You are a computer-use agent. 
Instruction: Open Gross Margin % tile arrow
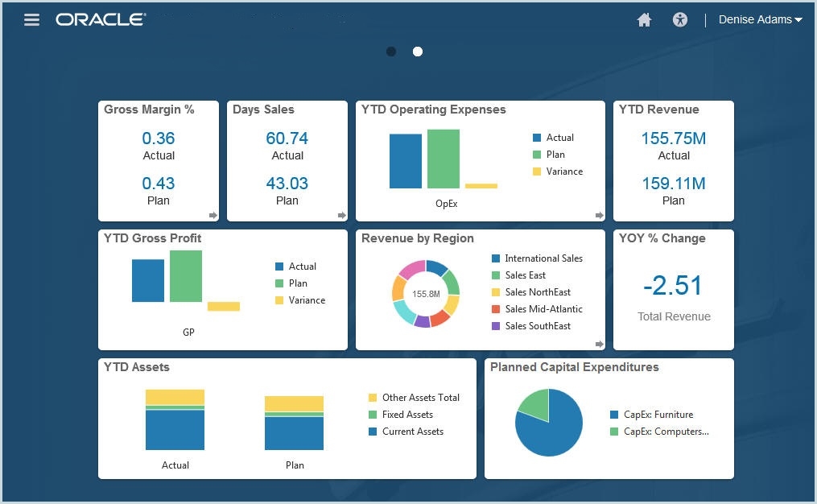pyautogui.click(x=213, y=215)
